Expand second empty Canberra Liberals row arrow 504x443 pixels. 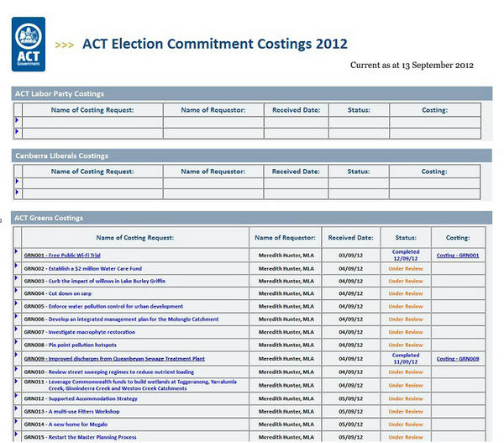[x=17, y=192]
